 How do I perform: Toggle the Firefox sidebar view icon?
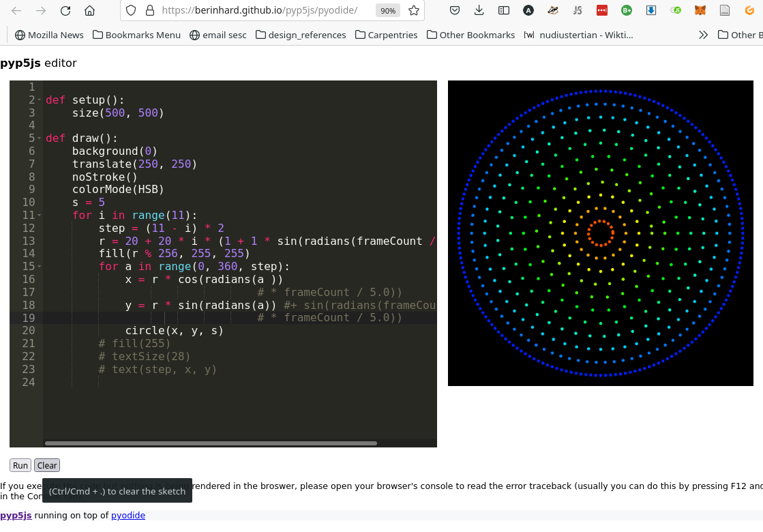504,11
